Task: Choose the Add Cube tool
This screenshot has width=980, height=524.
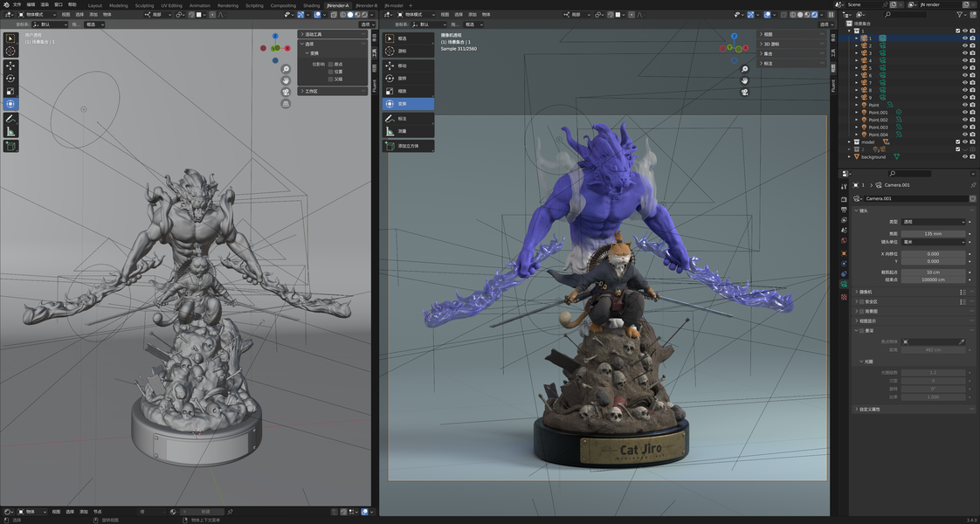Action: 408,146
